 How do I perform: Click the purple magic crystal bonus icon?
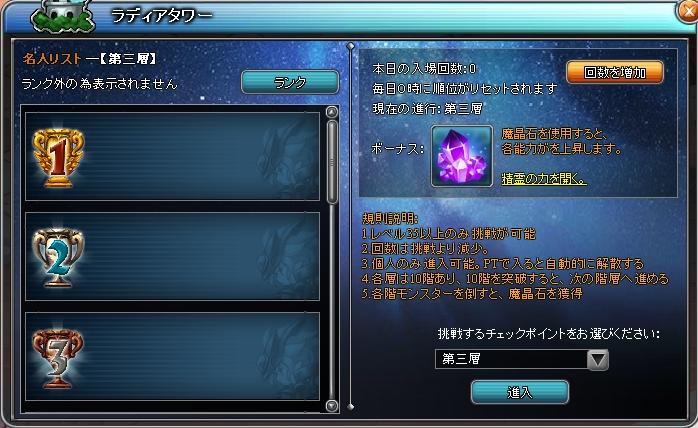coord(462,156)
